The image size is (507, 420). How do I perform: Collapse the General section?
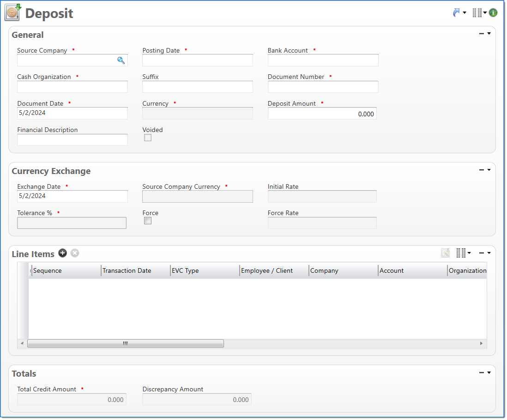click(x=482, y=34)
